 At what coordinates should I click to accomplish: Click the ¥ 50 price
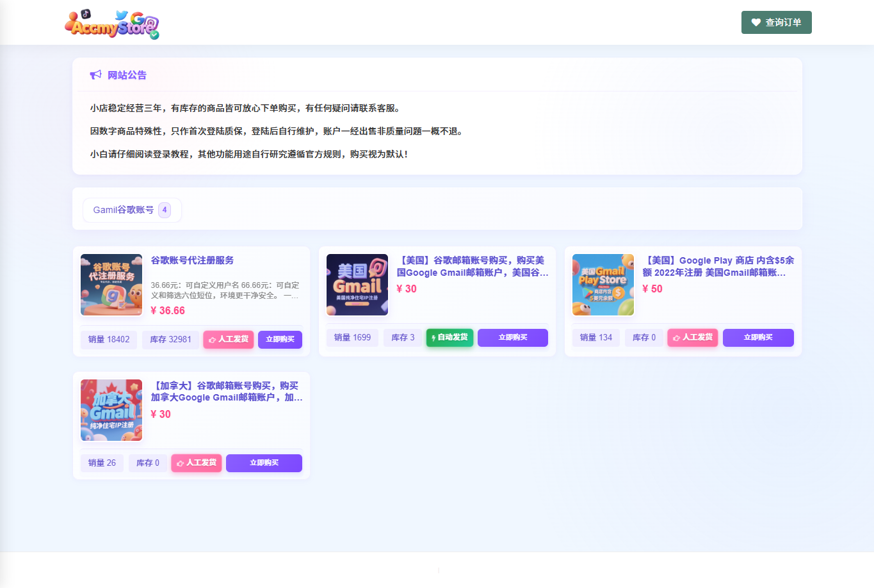[x=652, y=289]
